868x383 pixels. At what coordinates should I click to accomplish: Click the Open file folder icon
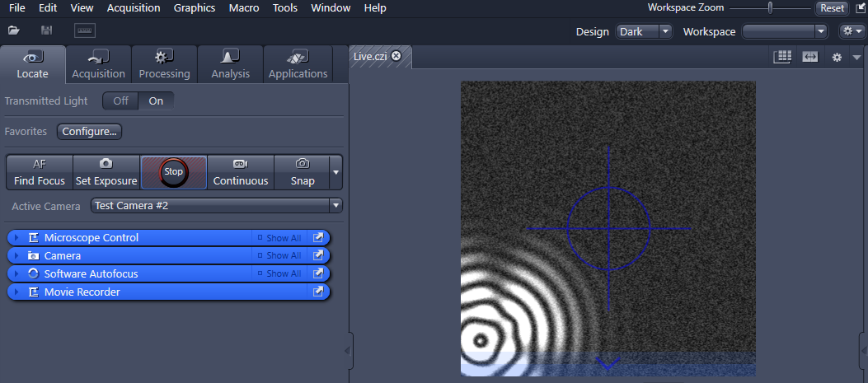click(14, 30)
